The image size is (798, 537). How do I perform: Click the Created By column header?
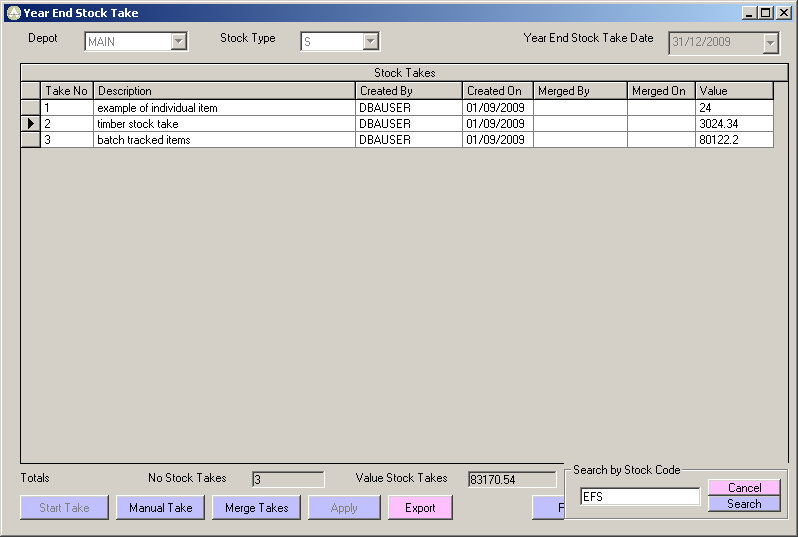pos(409,91)
